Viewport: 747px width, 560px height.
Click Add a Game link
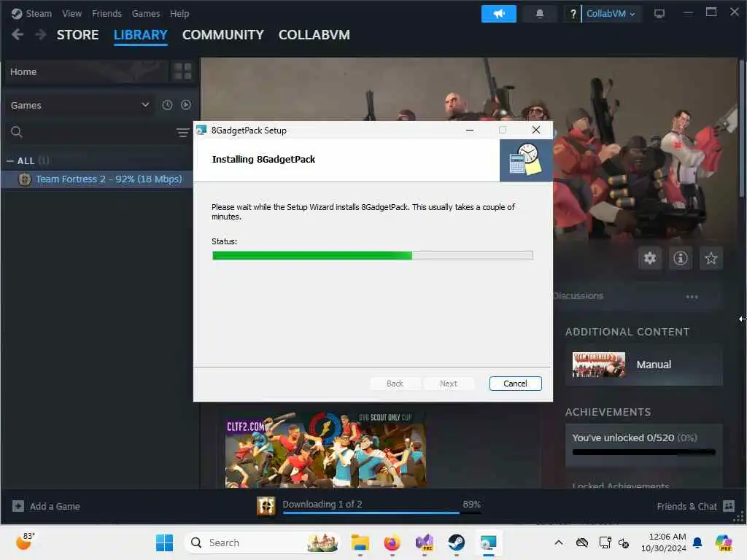coord(55,506)
